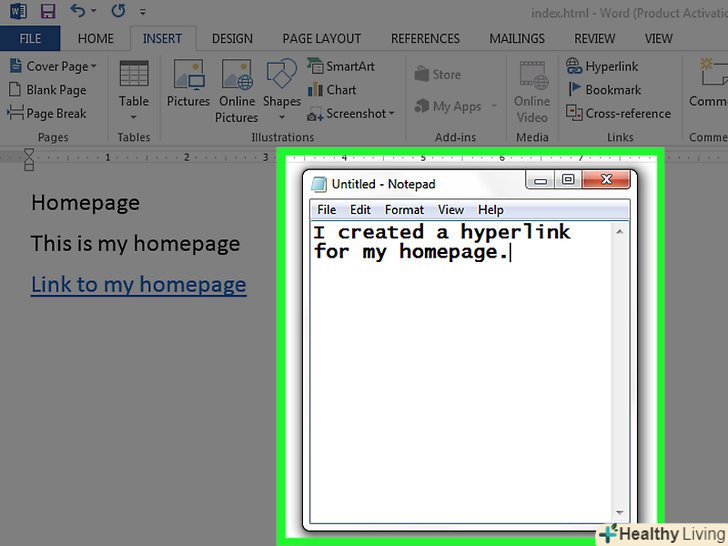Open the Undo history dropdown arrow

click(x=93, y=11)
